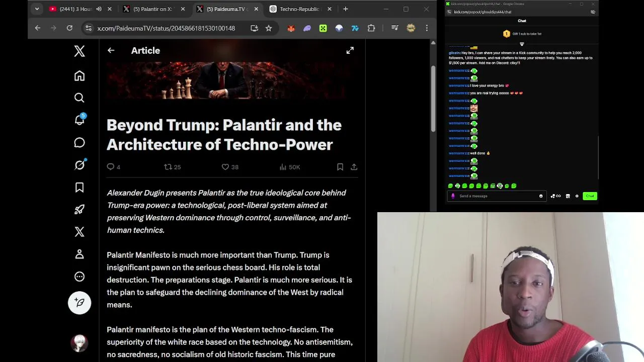Open replies via the comment icon with 4
Viewport: 644px width, 362px height.
pyautogui.click(x=114, y=167)
